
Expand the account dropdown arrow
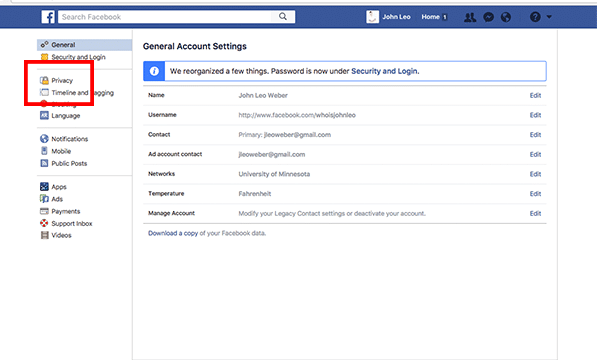[x=549, y=17]
